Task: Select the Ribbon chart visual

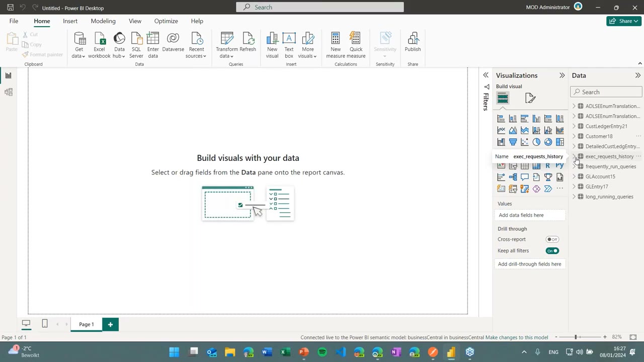Action: [x=560, y=130]
